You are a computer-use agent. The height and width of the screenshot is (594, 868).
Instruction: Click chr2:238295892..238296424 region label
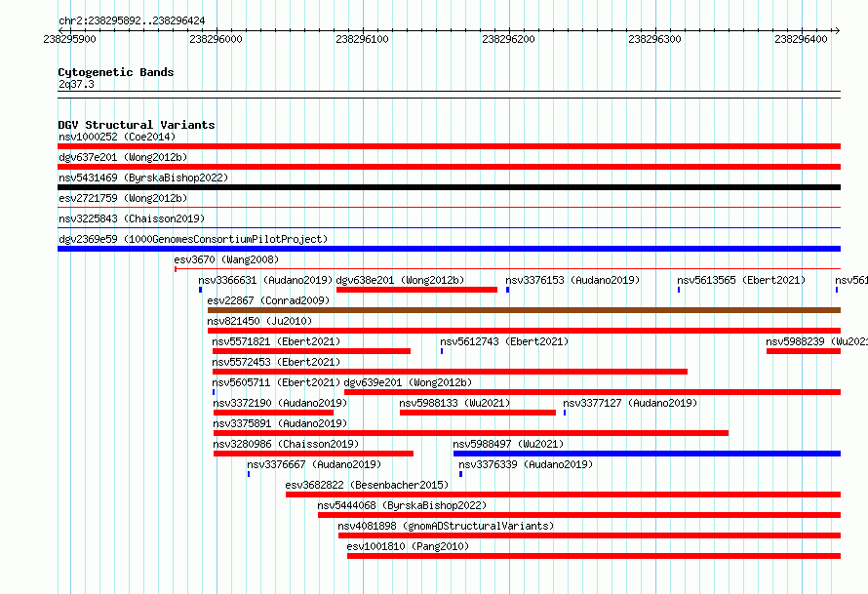pyautogui.click(x=132, y=21)
